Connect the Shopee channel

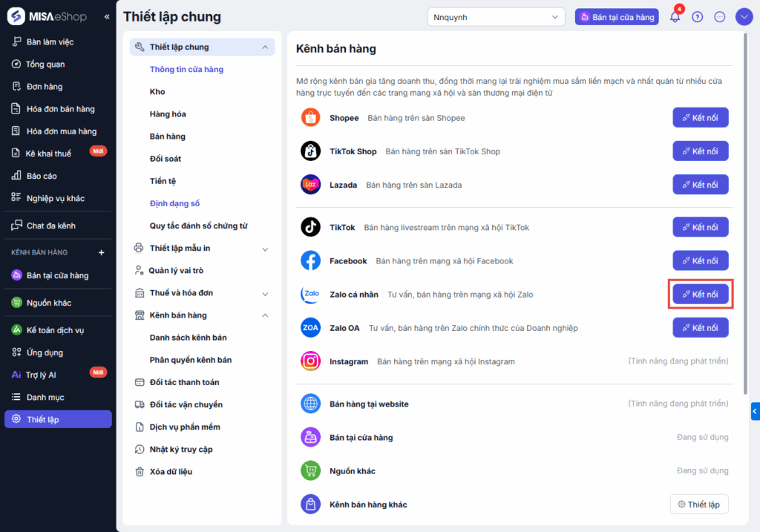pyautogui.click(x=701, y=118)
